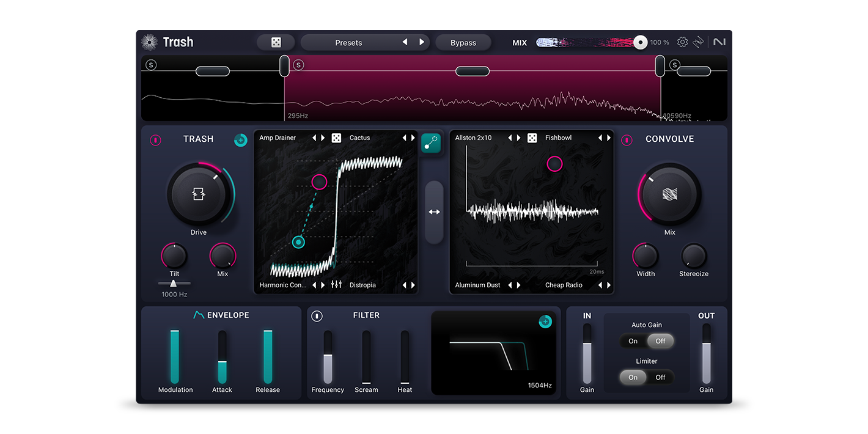Image resolution: width=868 pixels, height=434 pixels.
Task: Click the iZotope icon beside the gear
Action: [698, 42]
